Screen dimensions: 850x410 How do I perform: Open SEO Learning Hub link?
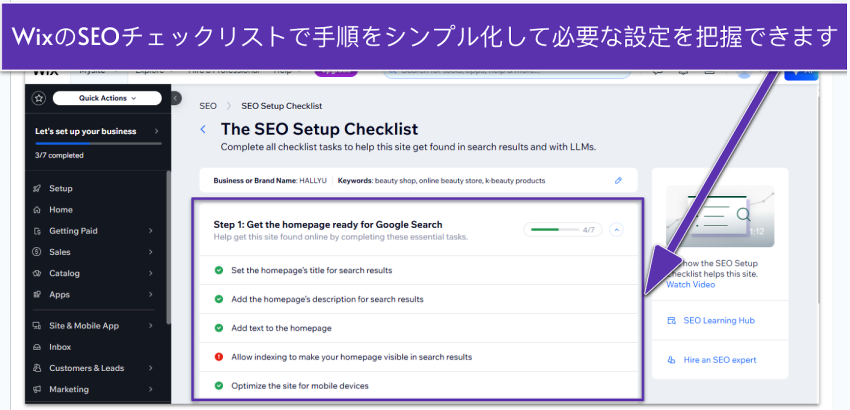pos(719,321)
